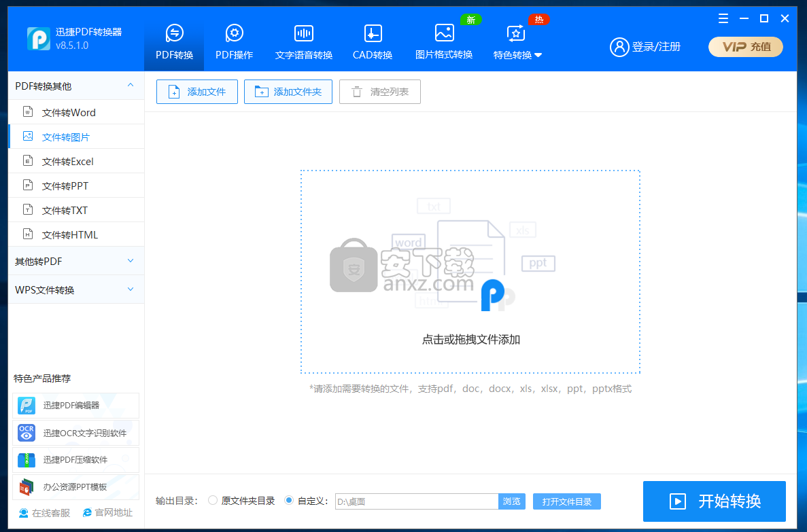Click the file-plus icon on 添加文件
The image size is (807, 532).
click(x=174, y=92)
